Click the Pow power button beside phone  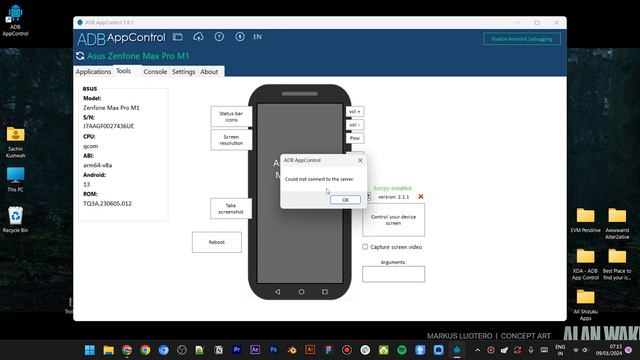coord(355,138)
